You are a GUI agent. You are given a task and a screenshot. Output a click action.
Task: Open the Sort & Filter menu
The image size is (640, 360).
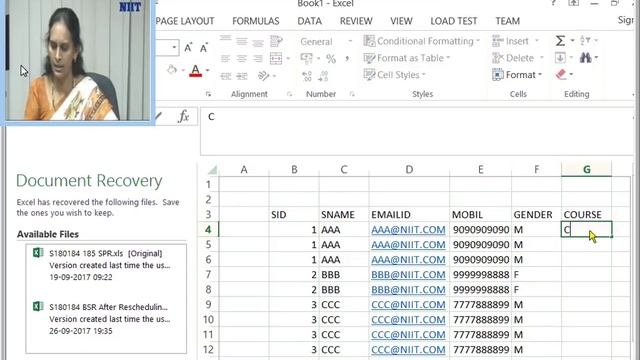tap(588, 40)
